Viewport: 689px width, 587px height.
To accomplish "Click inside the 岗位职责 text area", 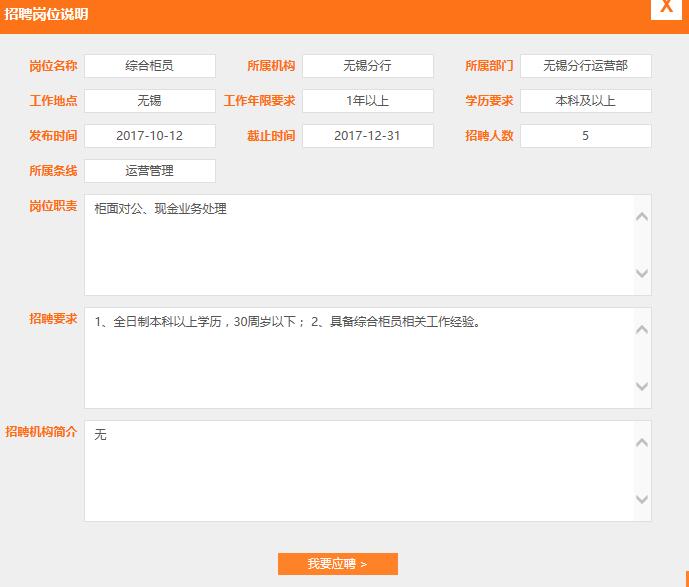I will [x=358, y=245].
